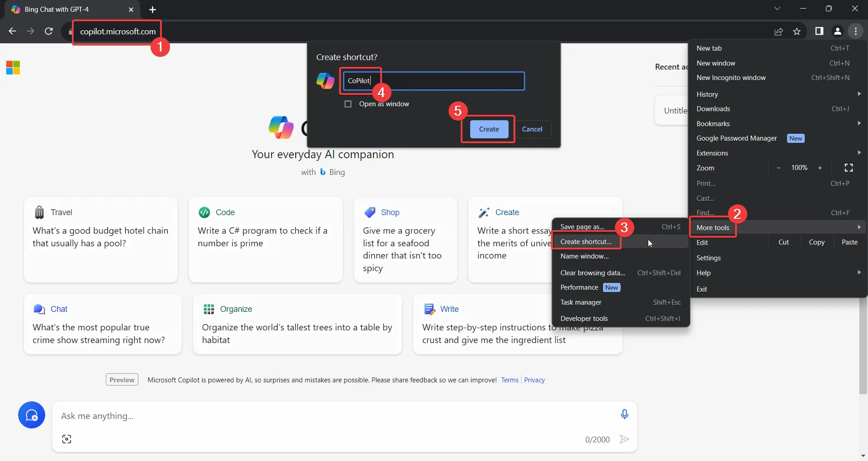
Task: Open Settings from the Chrome menu
Action: (x=778, y=258)
